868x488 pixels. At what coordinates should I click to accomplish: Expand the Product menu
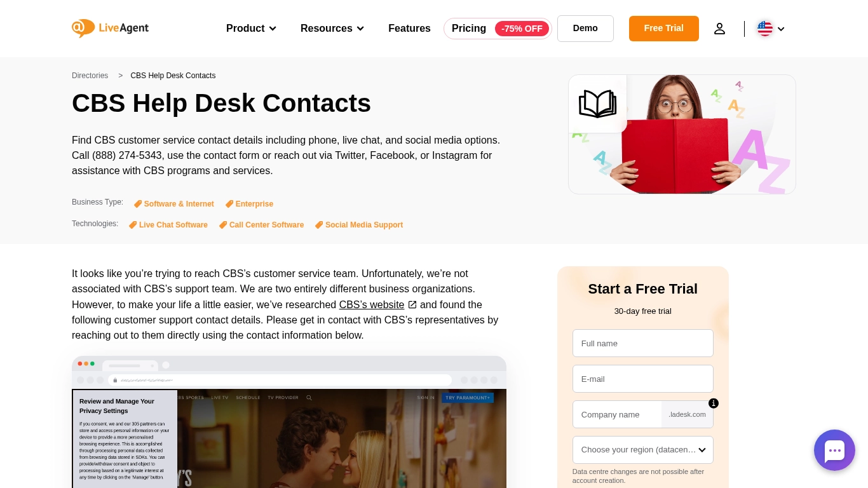click(x=251, y=29)
